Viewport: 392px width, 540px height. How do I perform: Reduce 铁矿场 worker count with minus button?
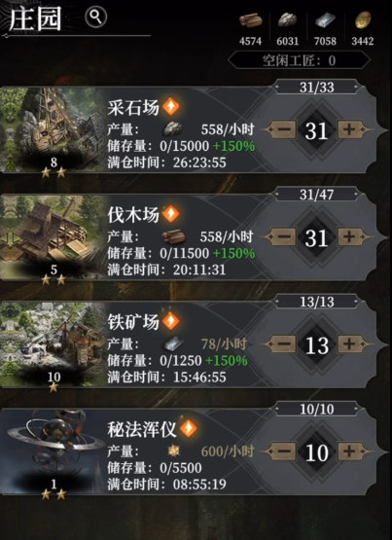pos(282,344)
